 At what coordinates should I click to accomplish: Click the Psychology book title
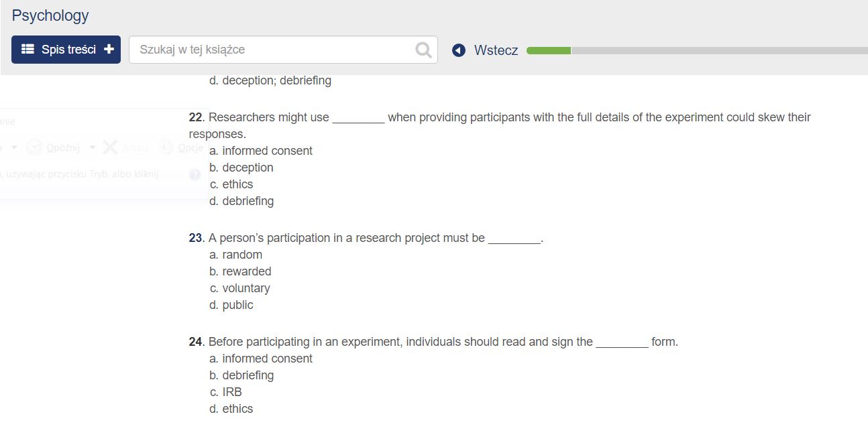point(50,15)
